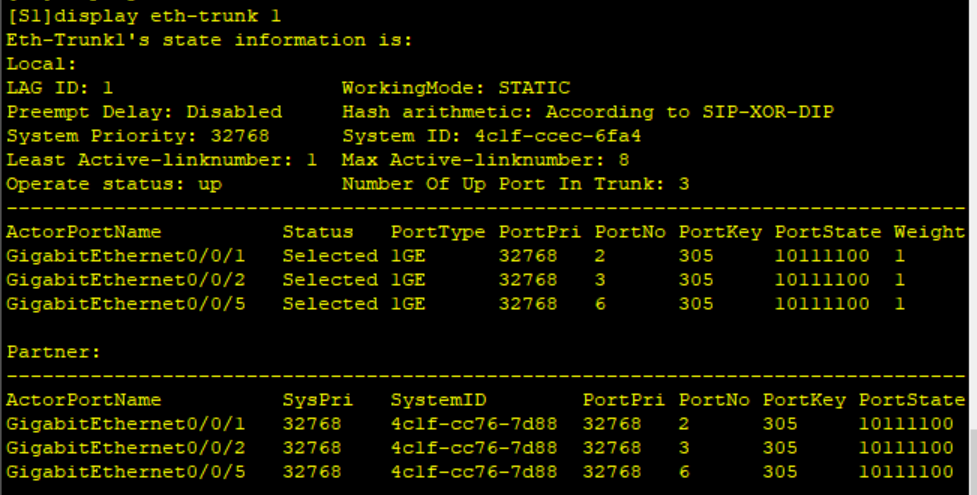
Task: Click the 'SystemID' column header
Action: tap(438, 400)
